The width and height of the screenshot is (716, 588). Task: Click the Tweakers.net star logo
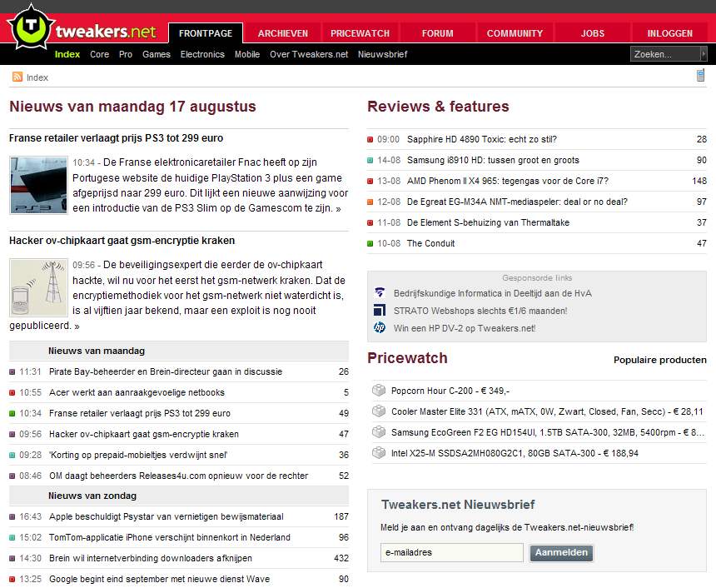coord(31,27)
